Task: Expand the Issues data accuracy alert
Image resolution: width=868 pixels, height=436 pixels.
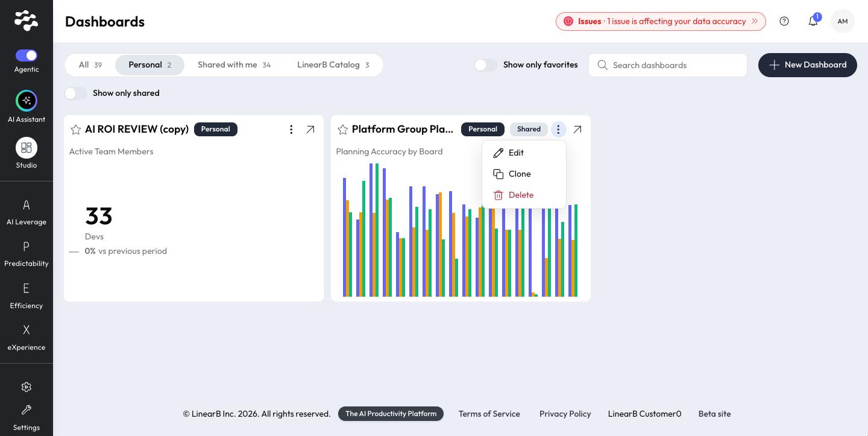Action: click(661, 21)
